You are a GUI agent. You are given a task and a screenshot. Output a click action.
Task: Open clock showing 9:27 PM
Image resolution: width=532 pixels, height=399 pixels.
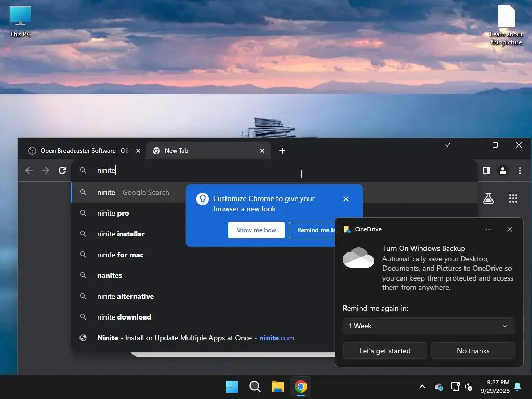[x=495, y=387]
